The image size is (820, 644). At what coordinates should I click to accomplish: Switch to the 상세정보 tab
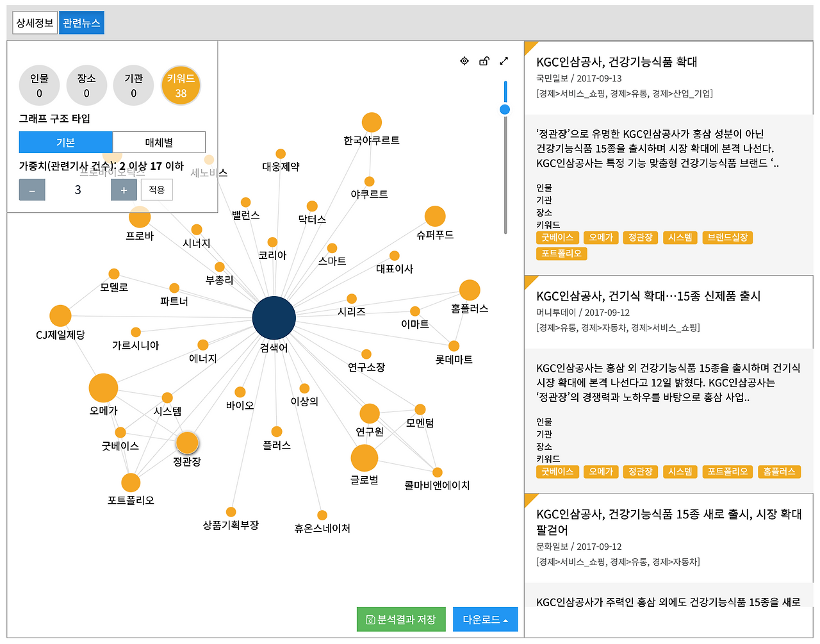click(35, 21)
